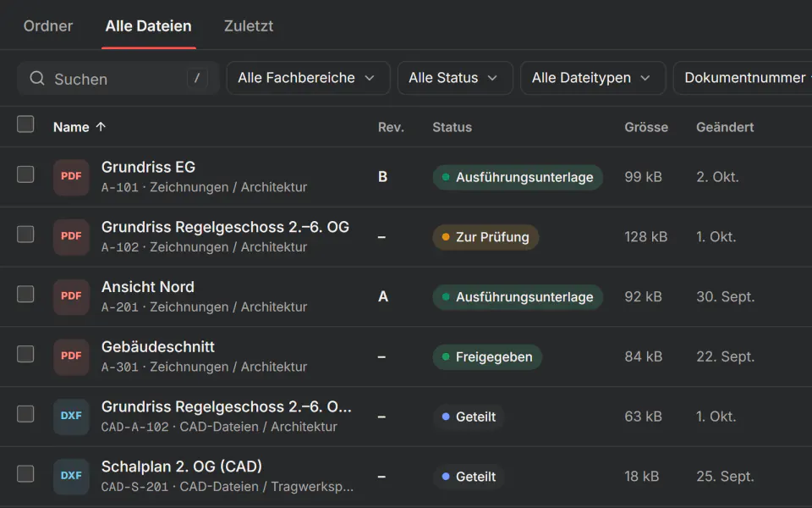
Task: Click the A-201 · Zeichnungen / Architektur subtitle
Action: 204,306
